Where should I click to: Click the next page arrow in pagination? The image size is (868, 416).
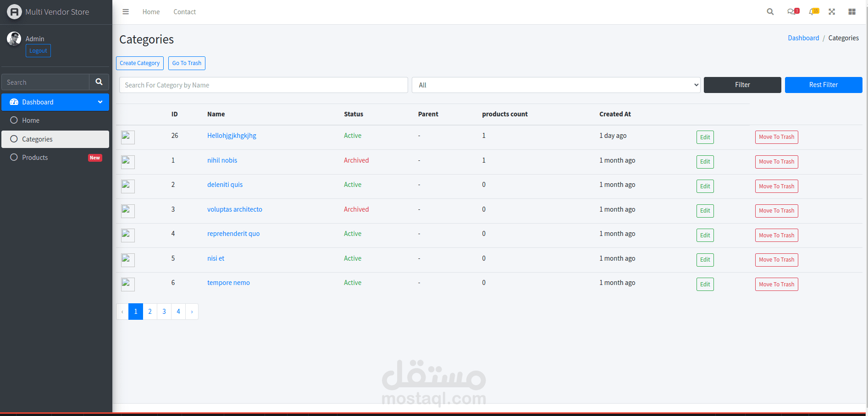pos(192,312)
